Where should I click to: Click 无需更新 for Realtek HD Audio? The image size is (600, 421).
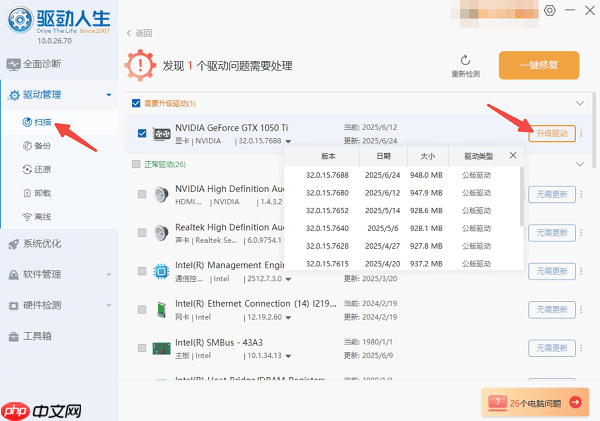552,233
